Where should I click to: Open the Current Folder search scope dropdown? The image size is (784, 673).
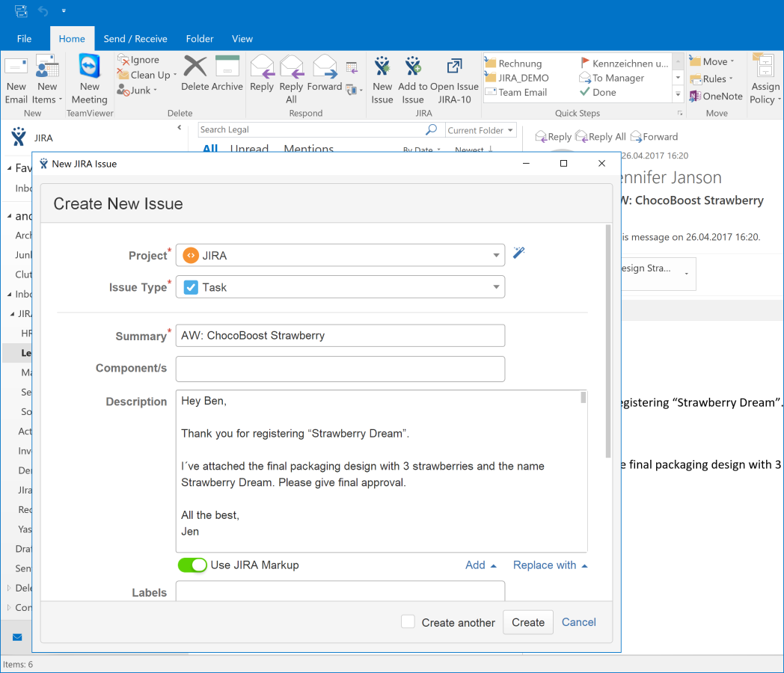click(480, 130)
